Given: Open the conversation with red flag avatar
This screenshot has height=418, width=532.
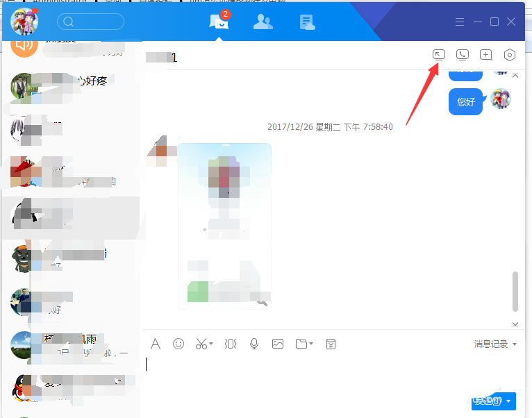Looking at the screenshot, I should click(72, 172).
